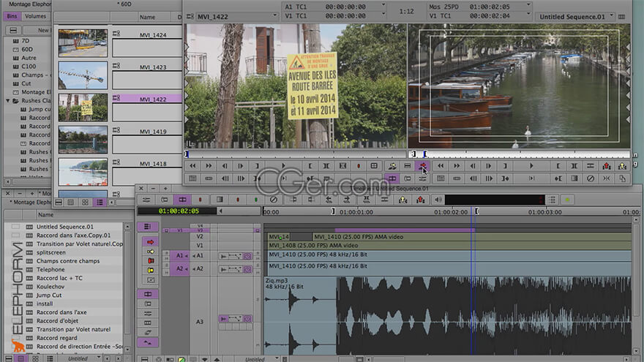The image size is (644, 362).
Task: Click the source monitor position bar
Action: [296, 154]
